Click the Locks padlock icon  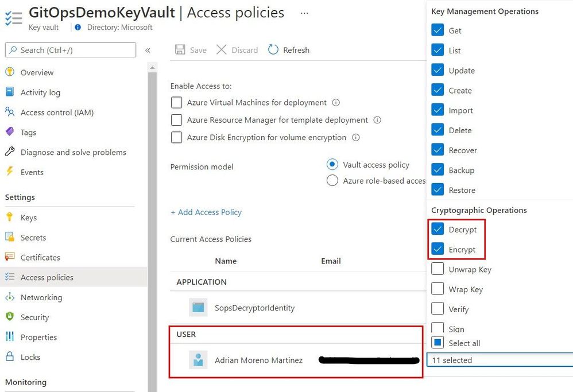coord(10,356)
